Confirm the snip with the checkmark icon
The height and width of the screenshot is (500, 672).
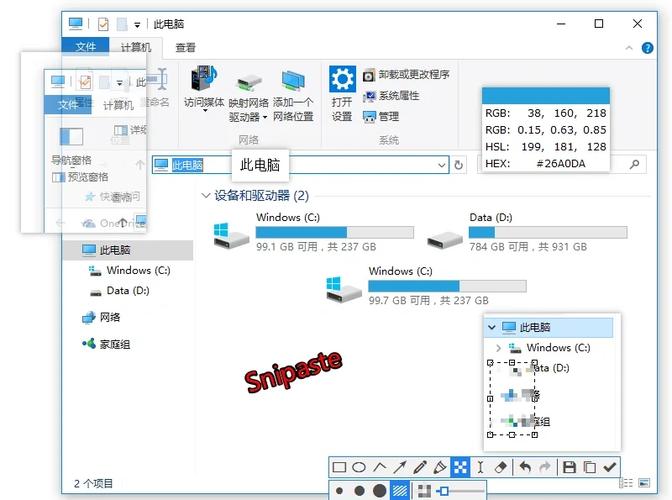coord(609,467)
